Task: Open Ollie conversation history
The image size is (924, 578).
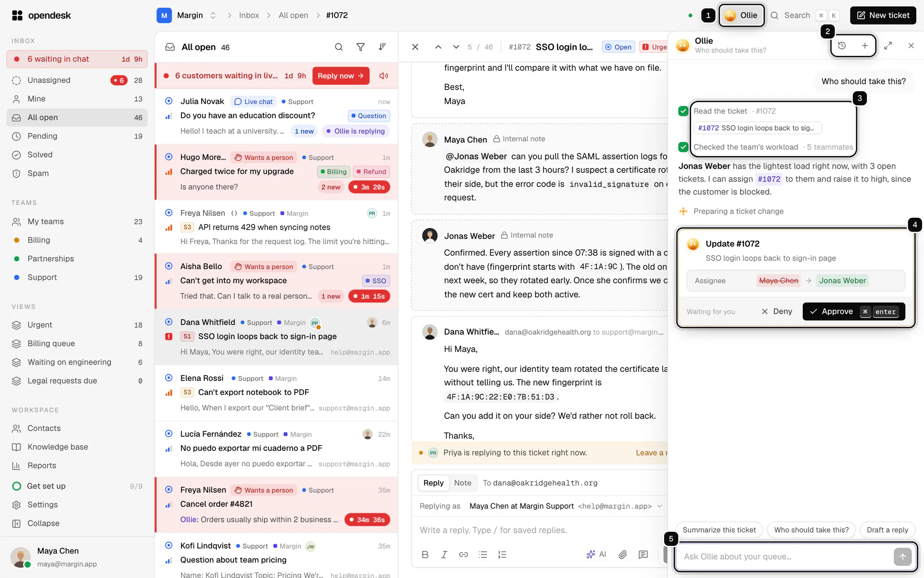Action: (842, 46)
